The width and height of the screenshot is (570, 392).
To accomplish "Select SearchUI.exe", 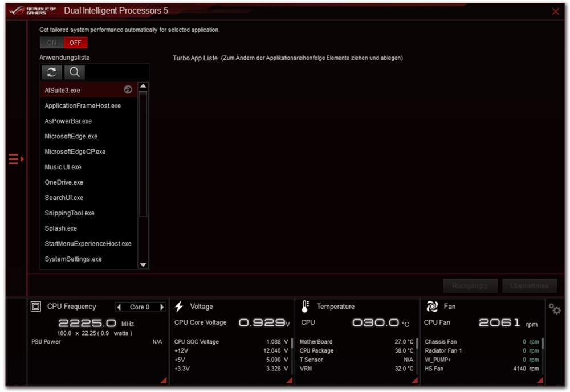I will 89,198.
